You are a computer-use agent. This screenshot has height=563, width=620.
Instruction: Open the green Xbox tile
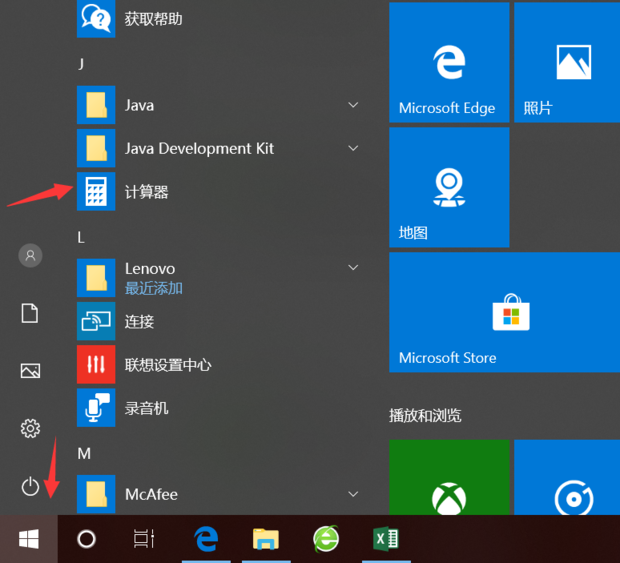(x=449, y=477)
